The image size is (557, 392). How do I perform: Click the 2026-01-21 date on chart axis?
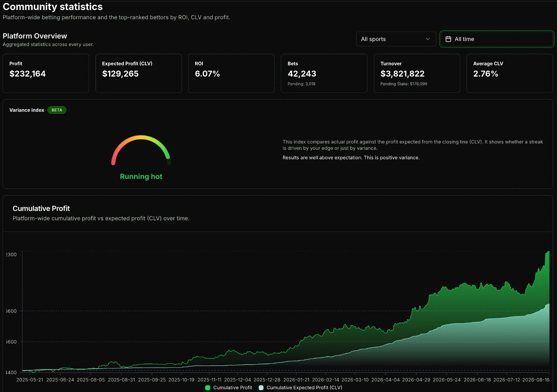coord(296,380)
